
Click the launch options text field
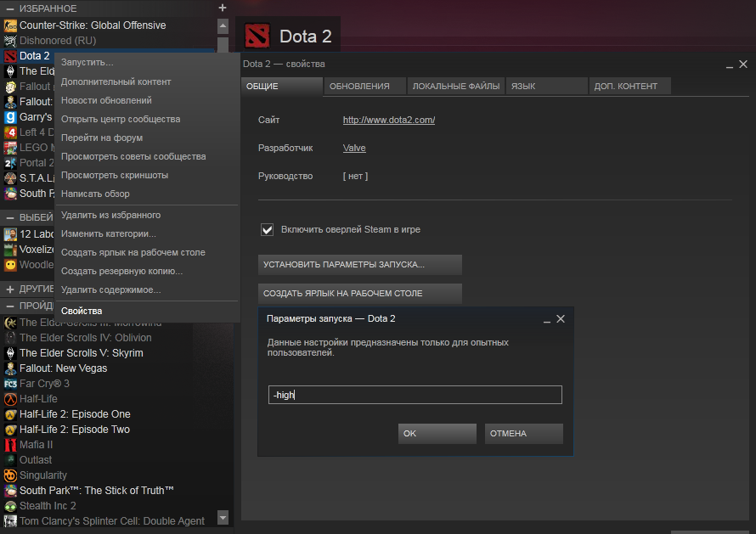(415, 395)
